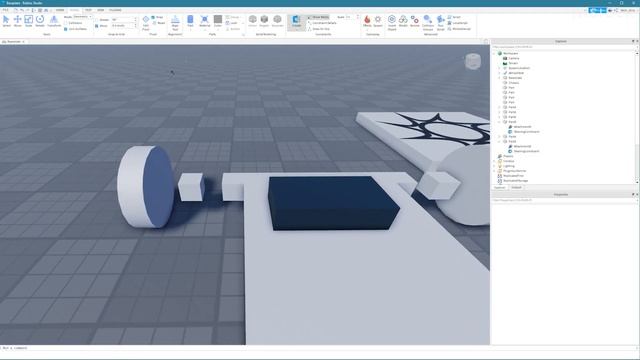
Task: Toggle the Move snap checkbox
Action: (97, 26)
